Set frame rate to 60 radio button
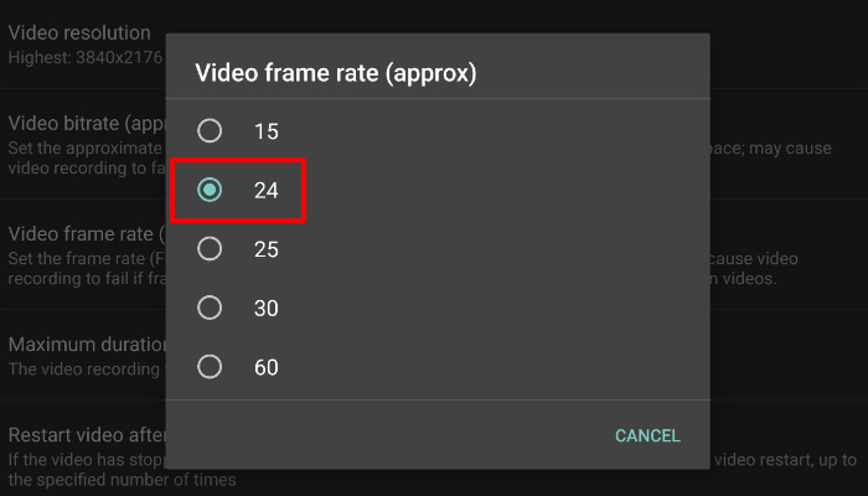 pos(210,367)
